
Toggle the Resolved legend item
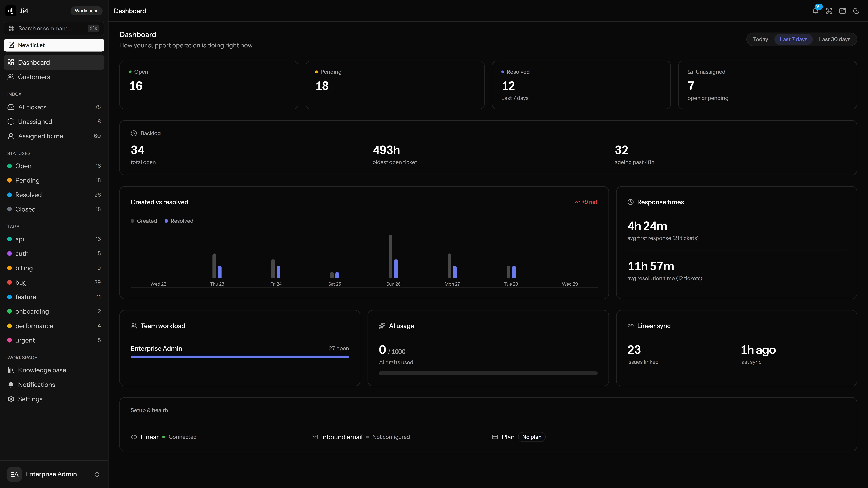tap(179, 221)
